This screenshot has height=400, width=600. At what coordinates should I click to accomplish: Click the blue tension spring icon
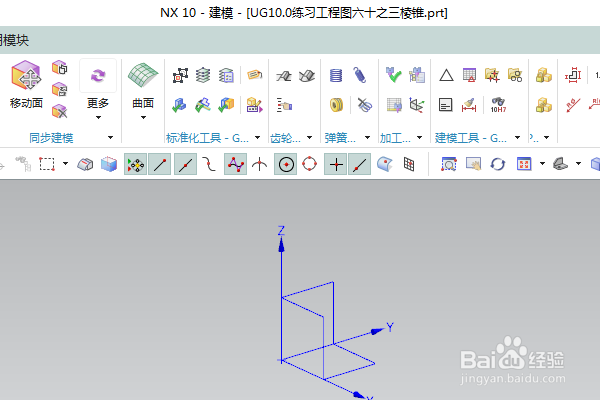[x=360, y=75]
